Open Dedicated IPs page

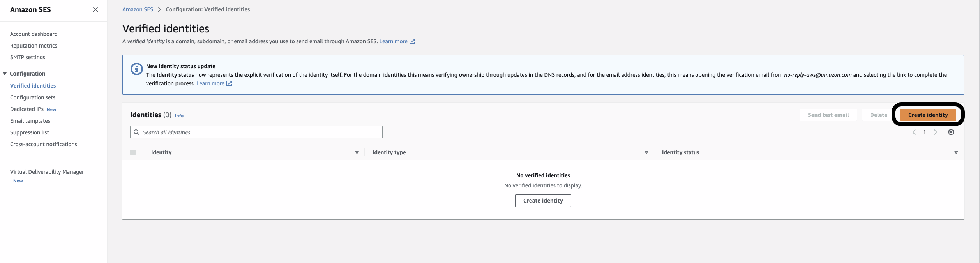coord(27,109)
